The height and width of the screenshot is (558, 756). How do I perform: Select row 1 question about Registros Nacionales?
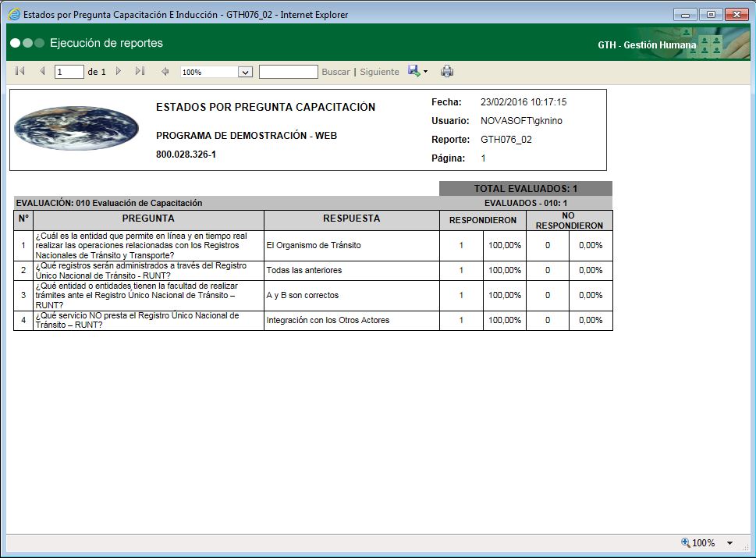click(140, 245)
